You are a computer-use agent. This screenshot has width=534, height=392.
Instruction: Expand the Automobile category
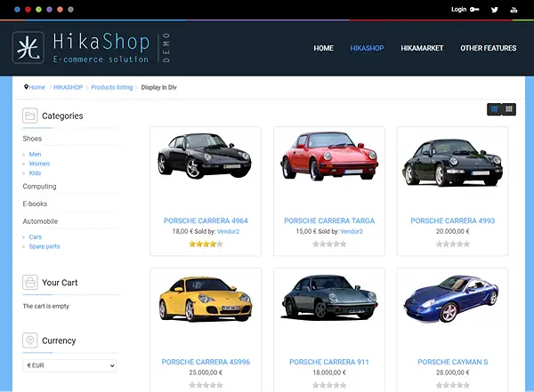40,221
